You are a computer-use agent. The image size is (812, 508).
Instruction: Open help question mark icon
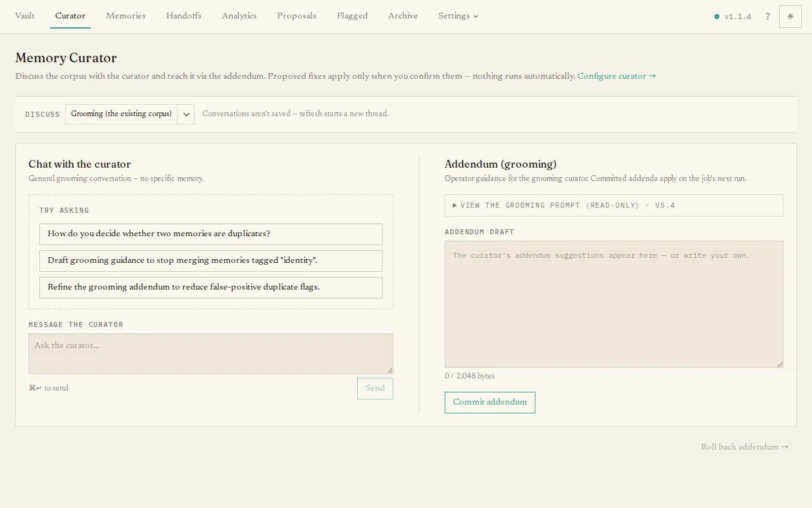[x=768, y=17]
